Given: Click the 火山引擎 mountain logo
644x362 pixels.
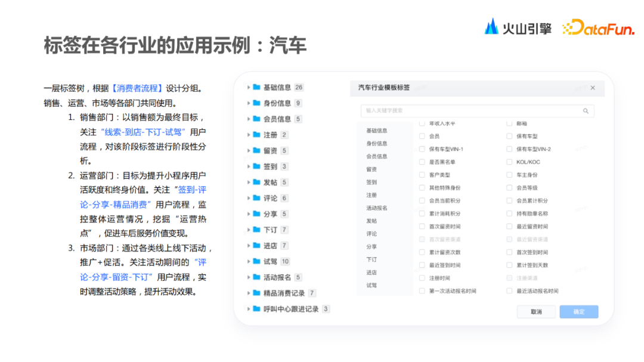Looking at the screenshot, I should pos(491,27).
